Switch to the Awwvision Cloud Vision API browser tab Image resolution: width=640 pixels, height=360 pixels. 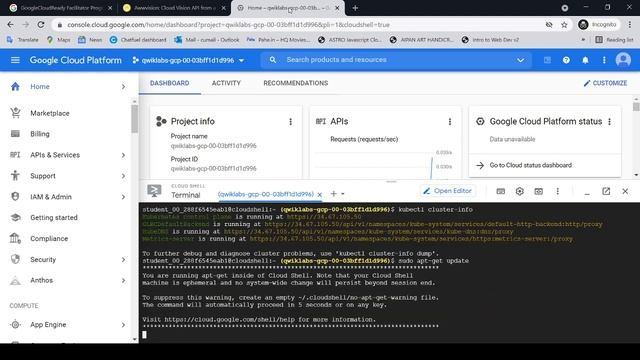(x=175, y=8)
